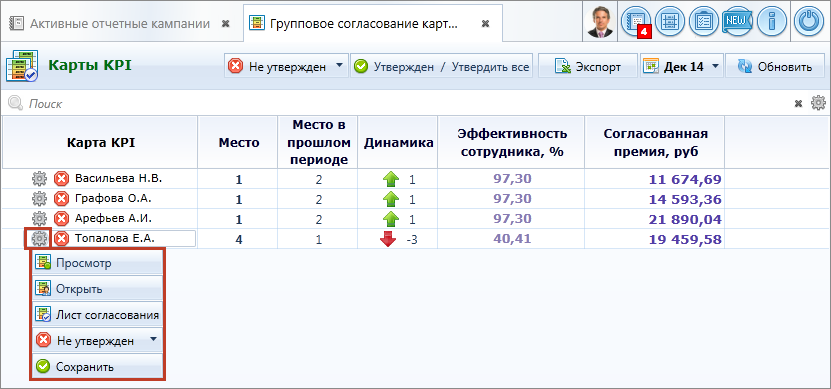Switch to Активные отчетные кампании tab
This screenshot has height=389, width=831.
tap(120, 24)
